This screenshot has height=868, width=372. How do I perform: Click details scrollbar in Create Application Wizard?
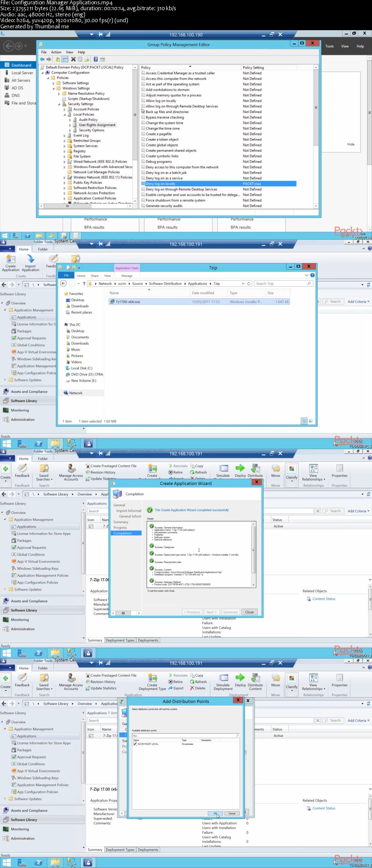click(x=253, y=549)
